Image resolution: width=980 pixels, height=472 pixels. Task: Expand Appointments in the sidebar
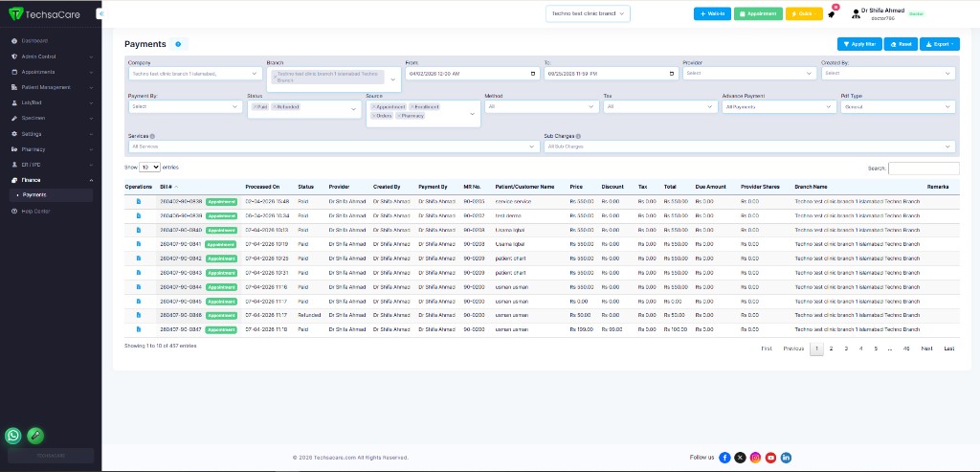(x=52, y=72)
